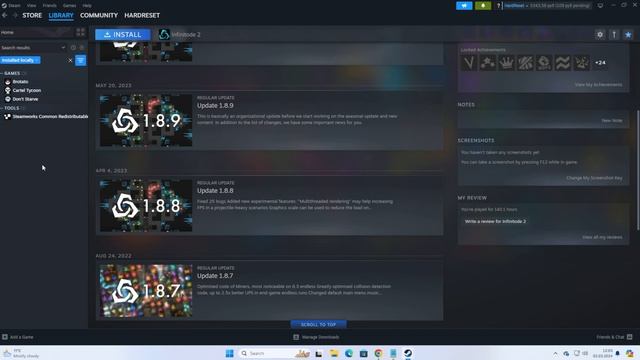640x360 pixels.
Task: Collapse the GAMES category
Action: click(12, 73)
